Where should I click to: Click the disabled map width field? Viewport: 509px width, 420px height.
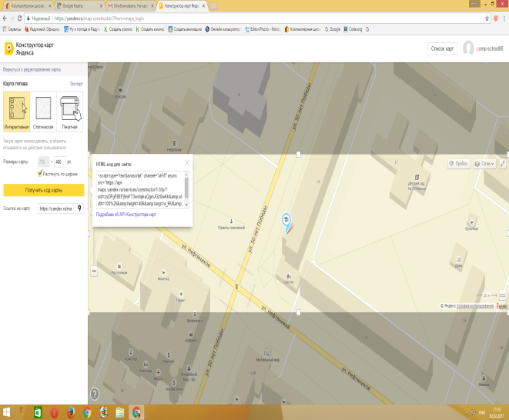pos(43,162)
